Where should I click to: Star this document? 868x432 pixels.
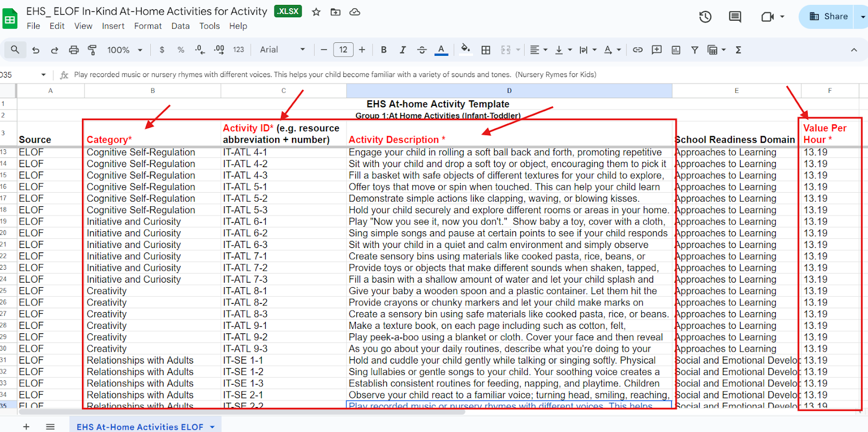[316, 12]
